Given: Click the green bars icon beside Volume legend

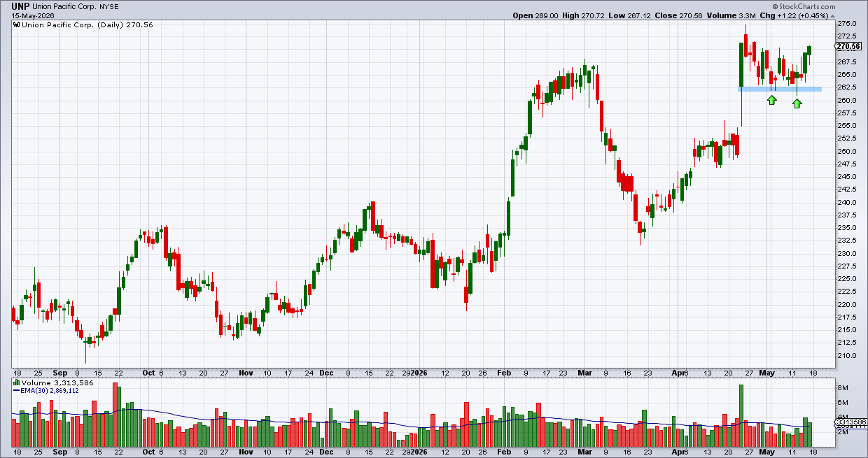Looking at the screenshot, I should (17, 383).
